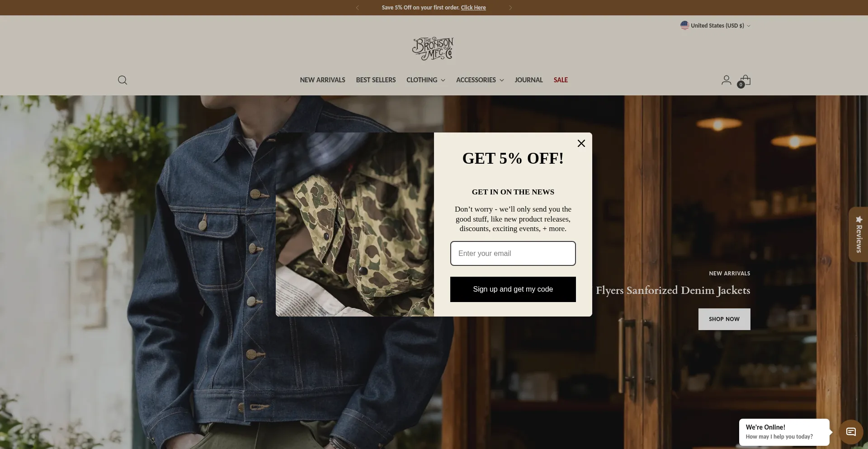Open the shopping bag cart icon
Screen dimensions: 868x449
tap(745, 81)
